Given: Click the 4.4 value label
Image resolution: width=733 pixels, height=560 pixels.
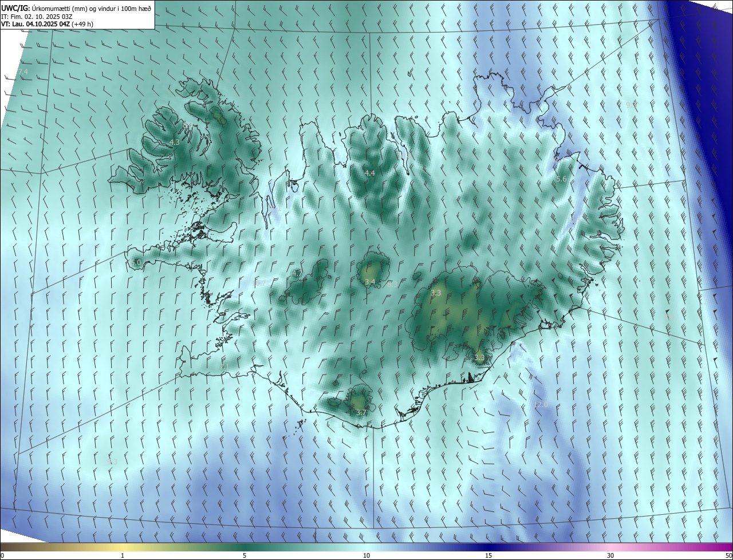Looking at the screenshot, I should tap(370, 173).
